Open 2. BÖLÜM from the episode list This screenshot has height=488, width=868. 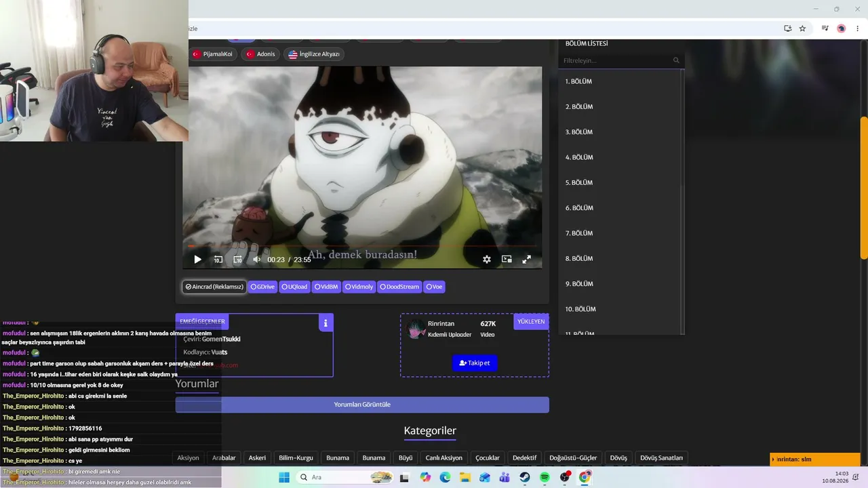click(620, 106)
